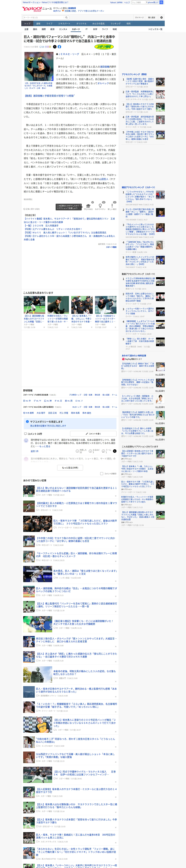Screen dimensions: 186x868
Task: Toggle the コメント非表示 checkbox
Action: coord(102,473)
